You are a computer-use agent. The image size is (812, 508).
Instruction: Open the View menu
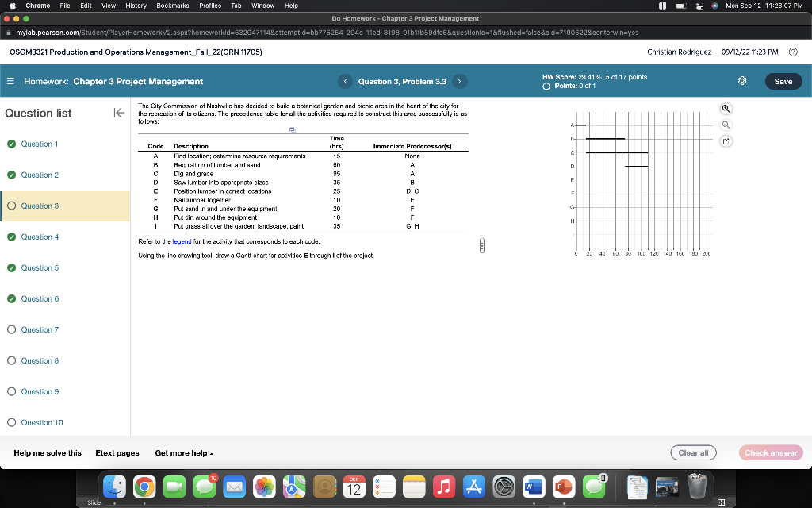(x=108, y=6)
